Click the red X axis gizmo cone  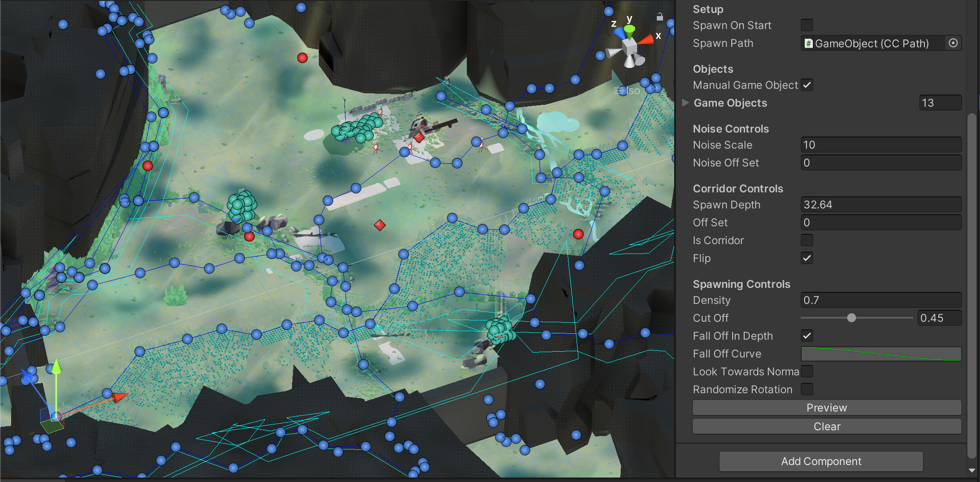click(x=646, y=40)
